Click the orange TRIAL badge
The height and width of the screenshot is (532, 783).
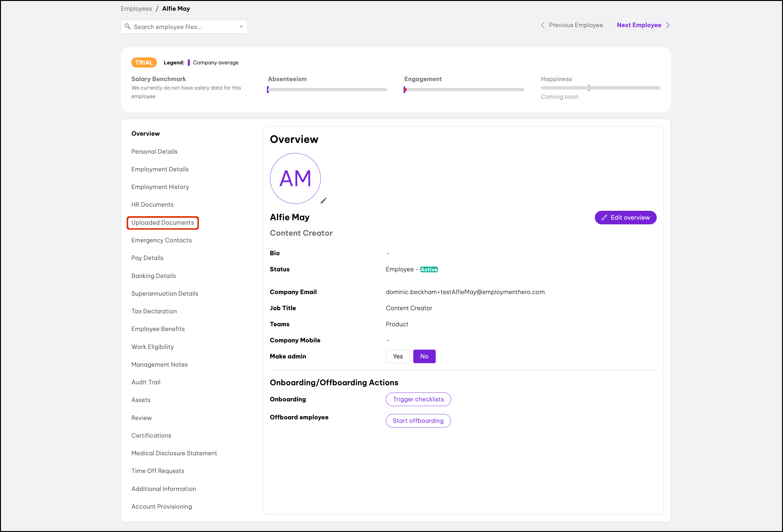pos(144,62)
